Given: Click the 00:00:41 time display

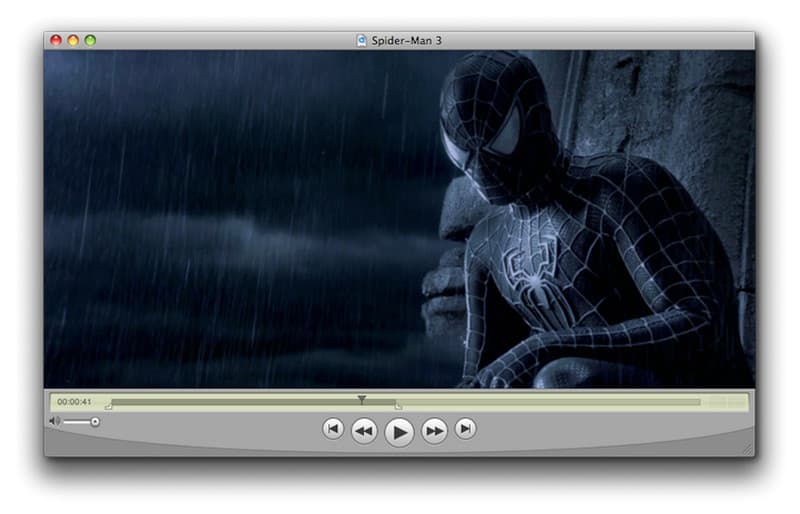Looking at the screenshot, I should point(74,402).
